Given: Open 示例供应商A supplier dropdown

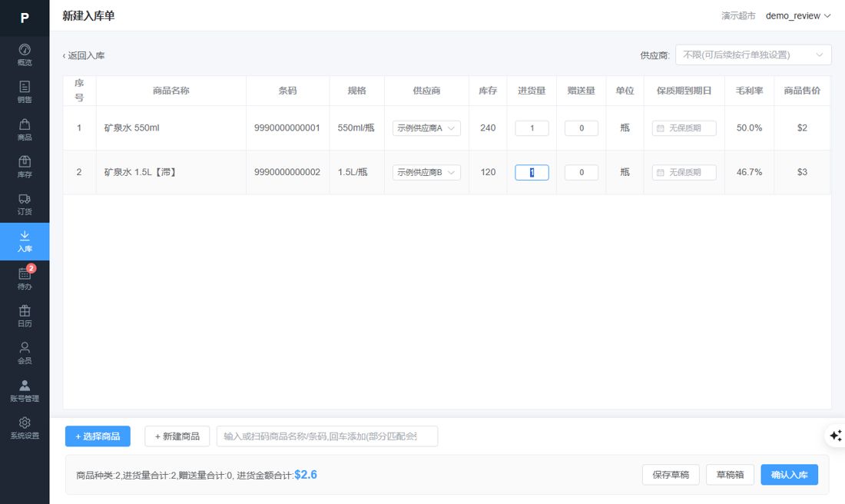Looking at the screenshot, I should tap(426, 128).
